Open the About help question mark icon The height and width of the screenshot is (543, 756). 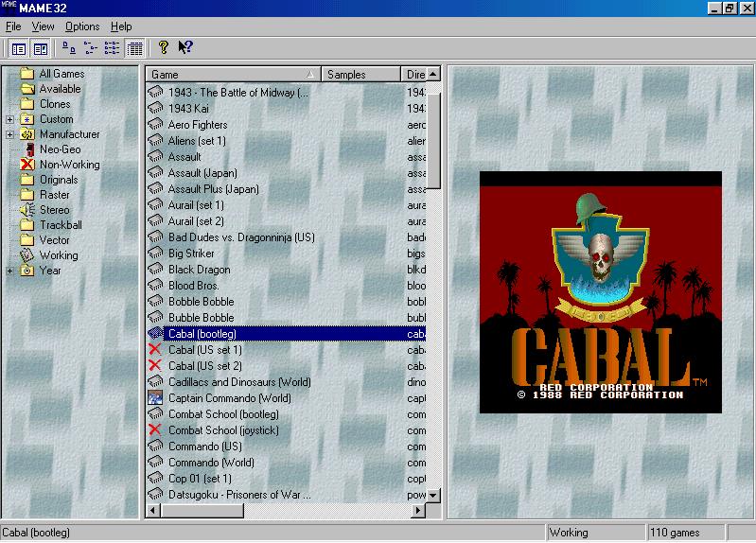coord(164,47)
